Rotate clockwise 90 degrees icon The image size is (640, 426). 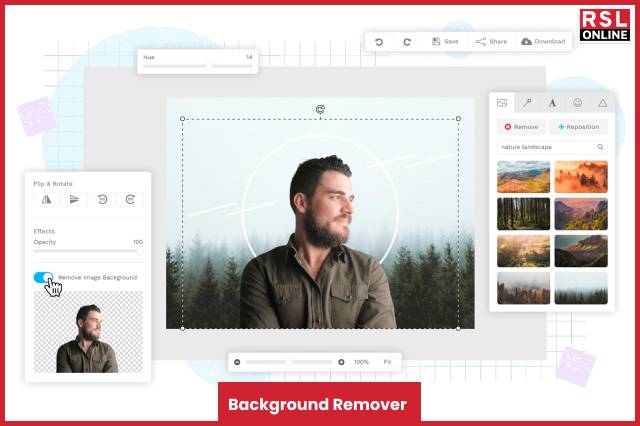point(130,199)
